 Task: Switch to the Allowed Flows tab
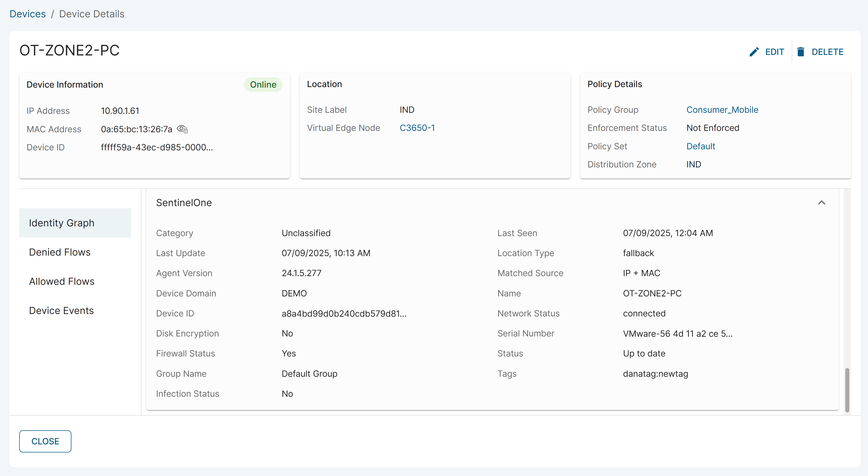point(61,281)
